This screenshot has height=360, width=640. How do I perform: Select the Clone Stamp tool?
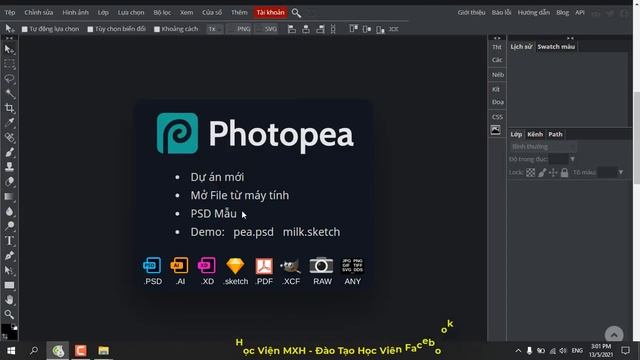tap(9, 167)
